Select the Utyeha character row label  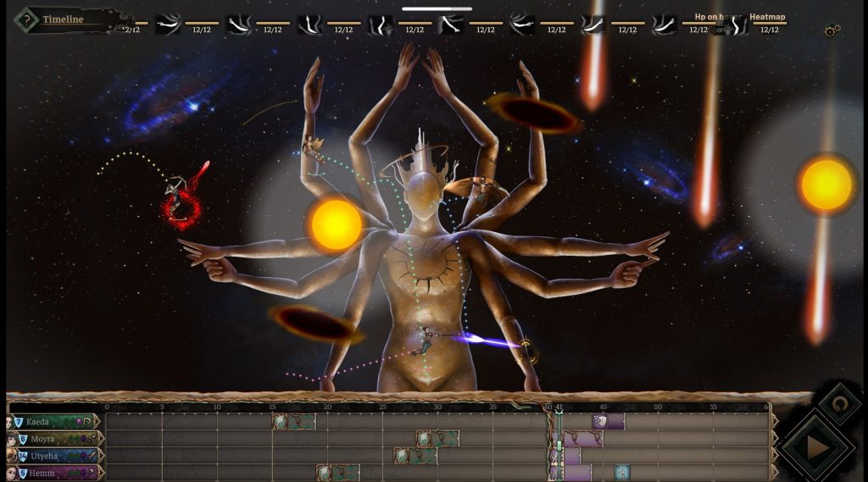pos(45,456)
